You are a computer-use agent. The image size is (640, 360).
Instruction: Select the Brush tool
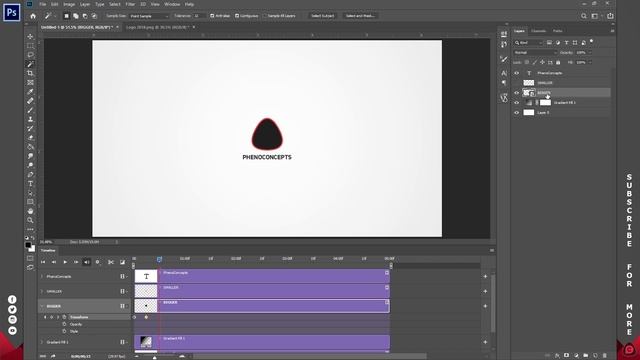tap(30, 110)
